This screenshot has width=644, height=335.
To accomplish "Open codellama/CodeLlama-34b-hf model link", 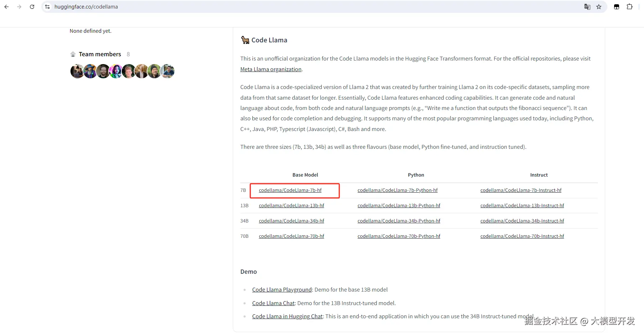I will point(292,221).
